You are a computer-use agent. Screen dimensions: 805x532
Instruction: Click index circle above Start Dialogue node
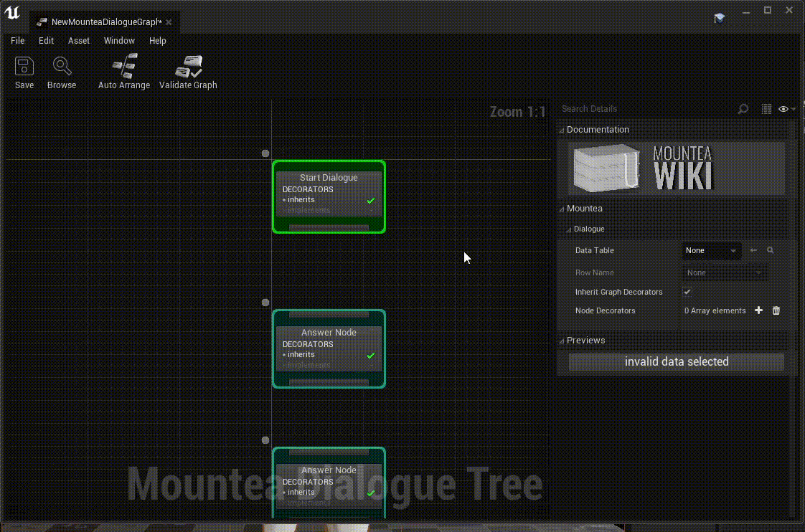click(265, 153)
